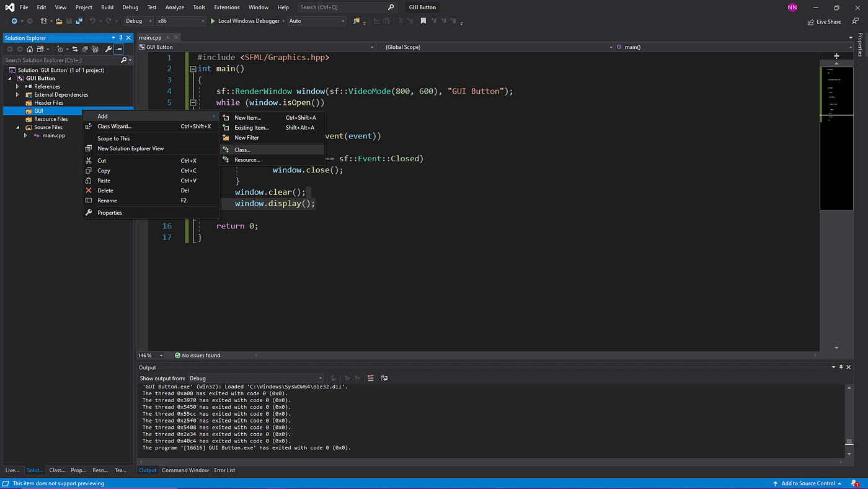Select Properties in the context menu

click(151, 213)
